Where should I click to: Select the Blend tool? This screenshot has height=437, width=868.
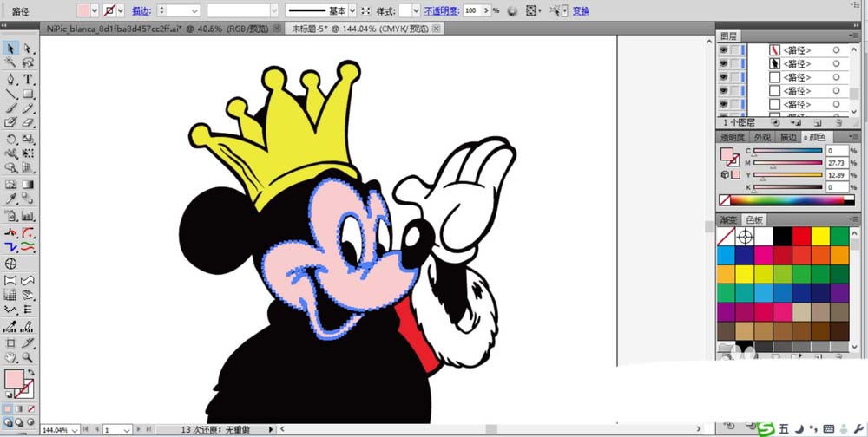pos(28,198)
